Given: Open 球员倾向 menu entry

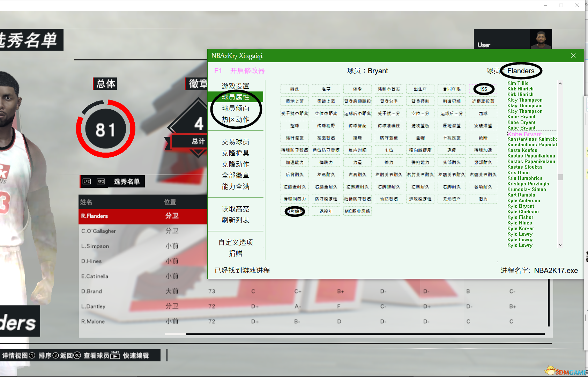Looking at the screenshot, I should pos(236,108).
